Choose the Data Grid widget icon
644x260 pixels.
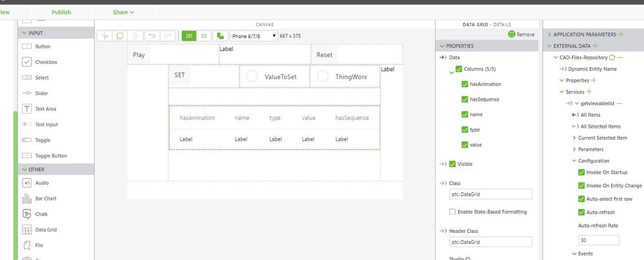click(x=26, y=230)
